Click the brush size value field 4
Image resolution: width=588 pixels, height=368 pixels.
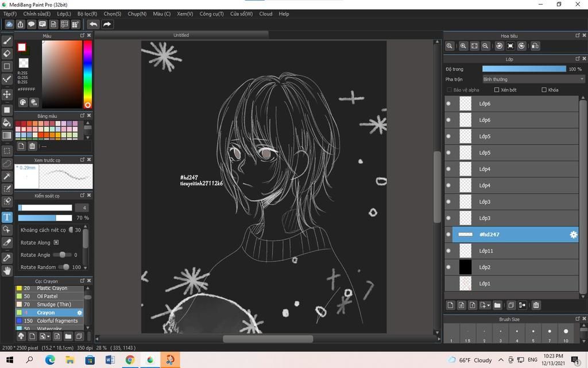[x=82, y=208]
